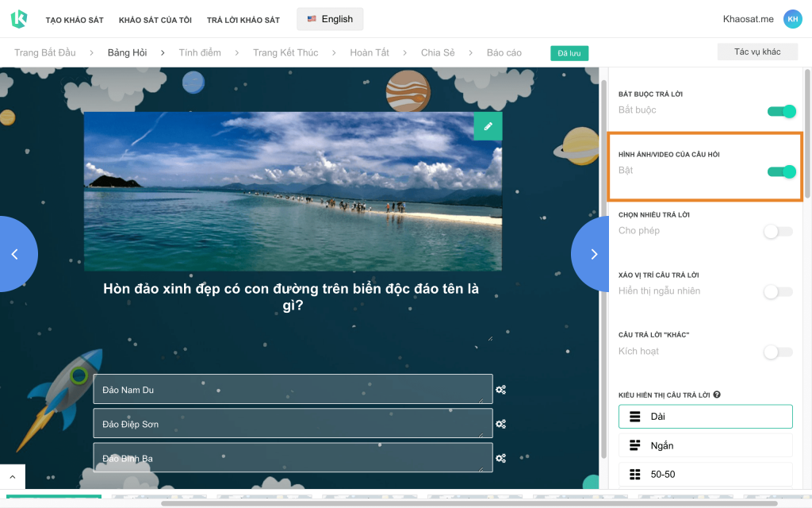
Task: Edit the Đảo Nam Du answer field
Action: click(x=293, y=389)
